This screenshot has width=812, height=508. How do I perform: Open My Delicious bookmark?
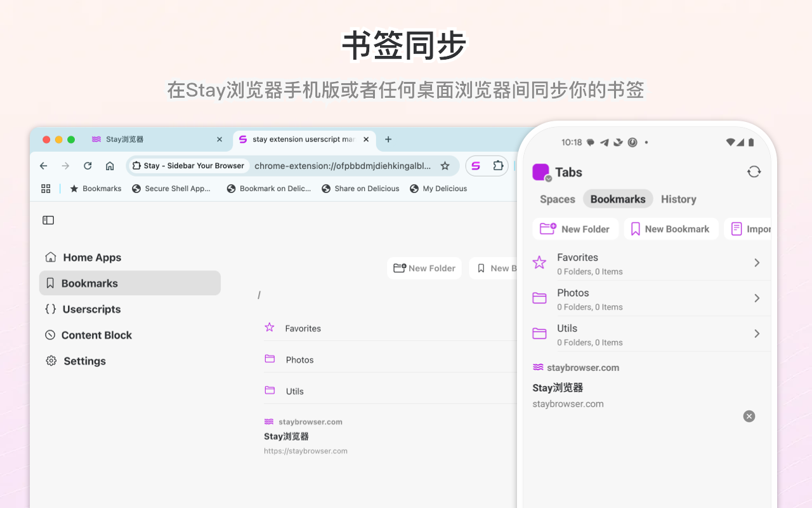coord(438,189)
